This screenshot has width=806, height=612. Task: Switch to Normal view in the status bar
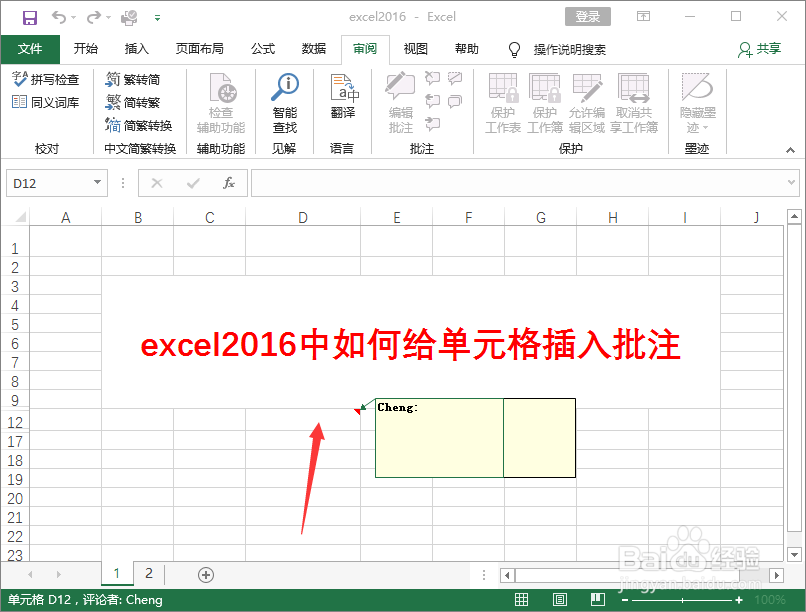pos(521,598)
